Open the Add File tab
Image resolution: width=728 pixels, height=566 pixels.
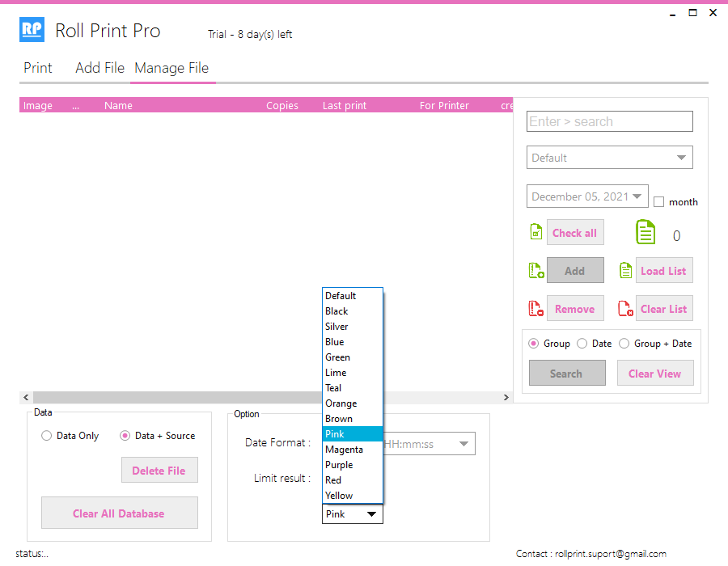pos(99,68)
